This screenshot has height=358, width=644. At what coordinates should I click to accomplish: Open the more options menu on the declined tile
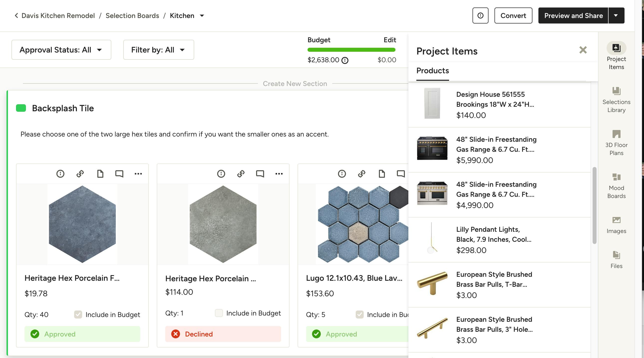(279, 174)
